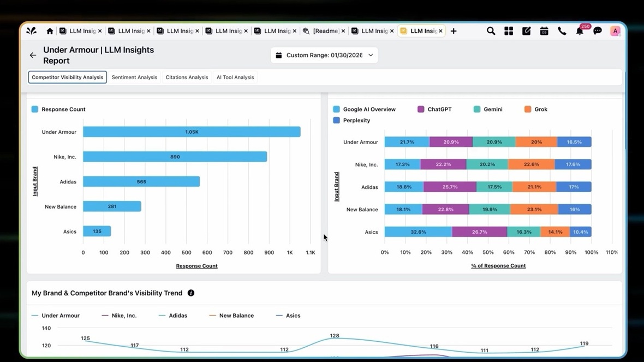Viewport: 644px width, 362px height.
Task: Click the Sprinklr logo icon
Action: (32, 31)
